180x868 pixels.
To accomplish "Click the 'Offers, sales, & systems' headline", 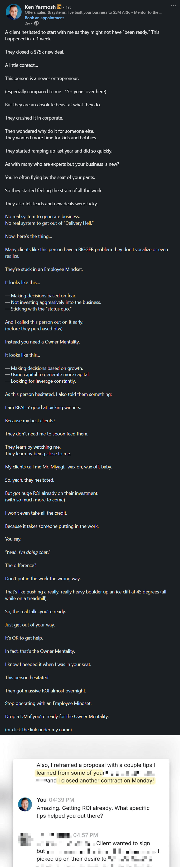I will point(93,12).
